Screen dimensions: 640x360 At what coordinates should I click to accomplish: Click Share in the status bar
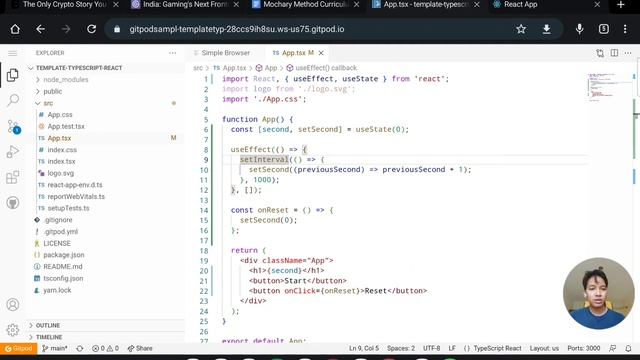(140, 349)
